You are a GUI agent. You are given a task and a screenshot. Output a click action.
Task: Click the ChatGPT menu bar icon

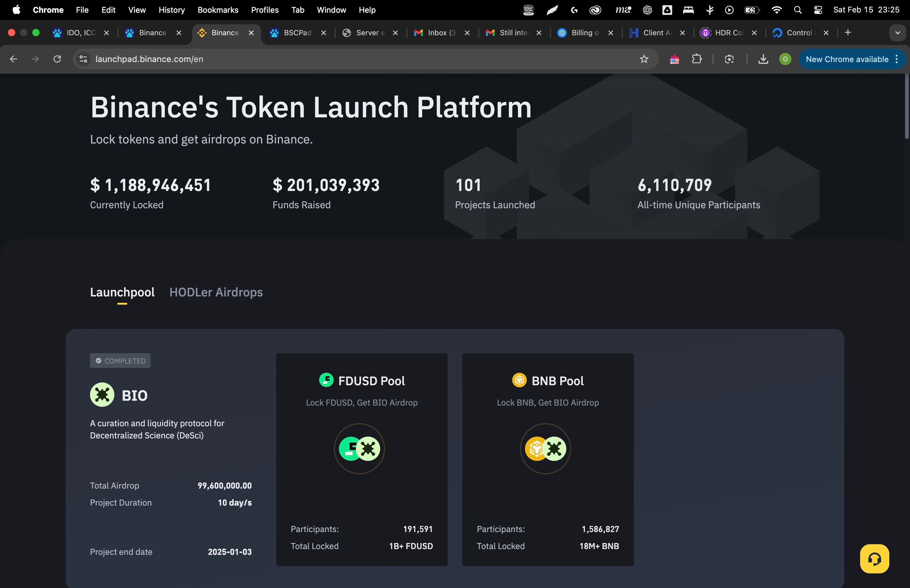tap(647, 10)
